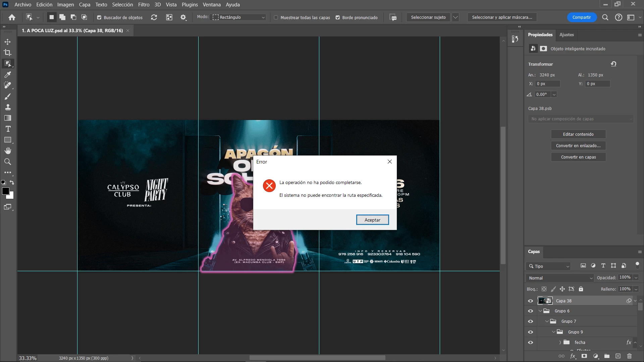
Task: Select the Gradient tool
Action: 8,118
